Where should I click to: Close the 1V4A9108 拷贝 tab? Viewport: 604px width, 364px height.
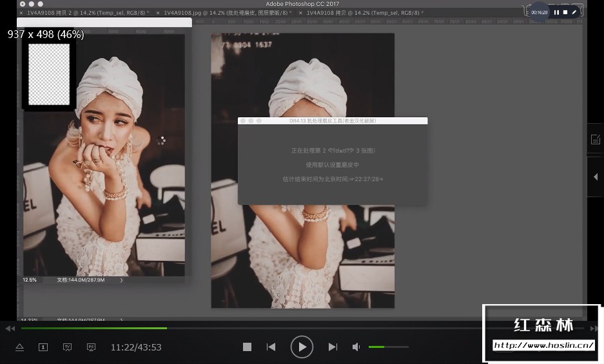[300, 13]
